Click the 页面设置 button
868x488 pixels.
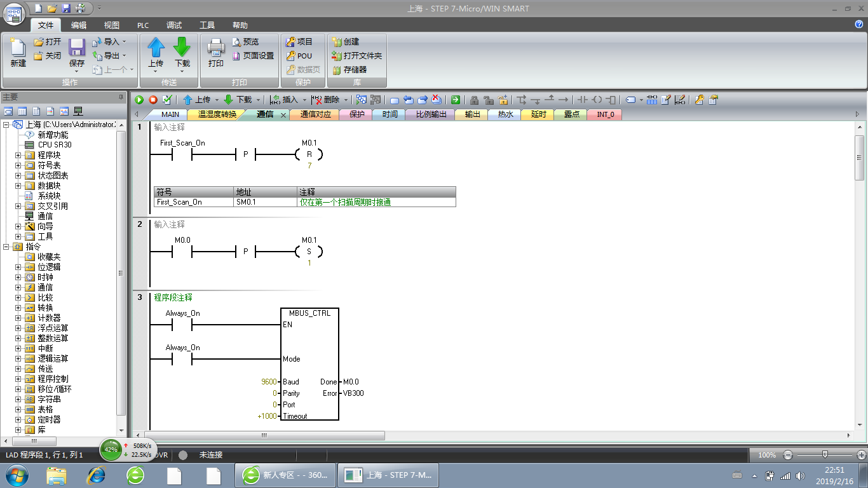click(x=253, y=56)
